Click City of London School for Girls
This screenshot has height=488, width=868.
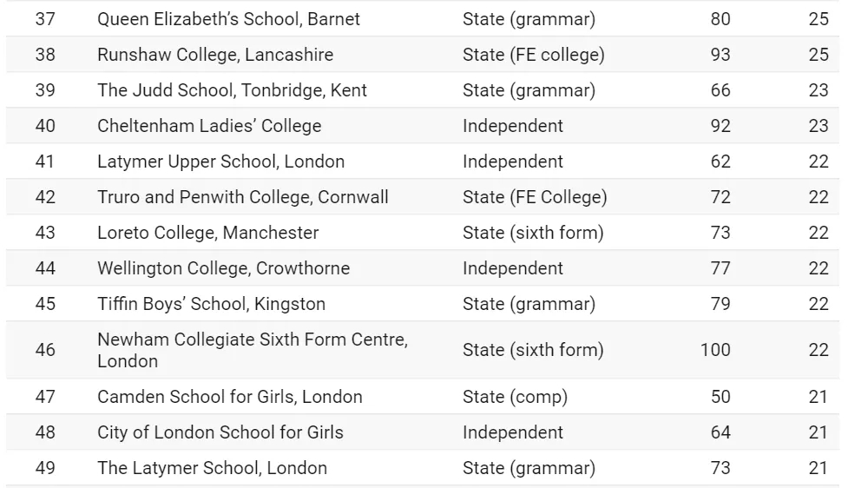point(220,432)
